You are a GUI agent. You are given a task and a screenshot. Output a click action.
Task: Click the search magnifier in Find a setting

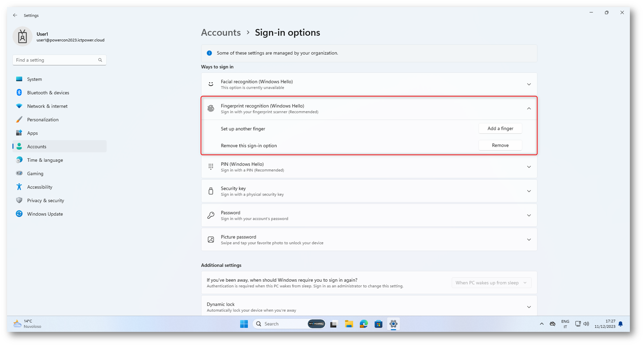coord(100,60)
